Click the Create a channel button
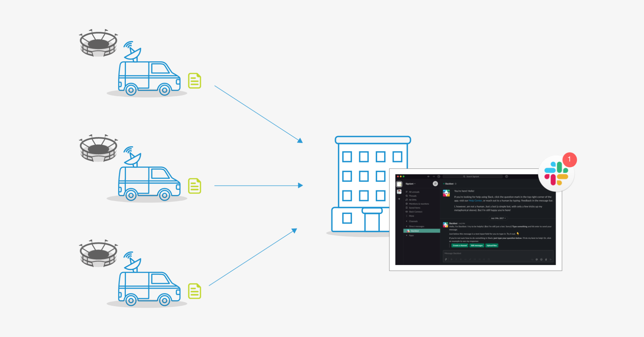The height and width of the screenshot is (337, 644). [x=460, y=246]
